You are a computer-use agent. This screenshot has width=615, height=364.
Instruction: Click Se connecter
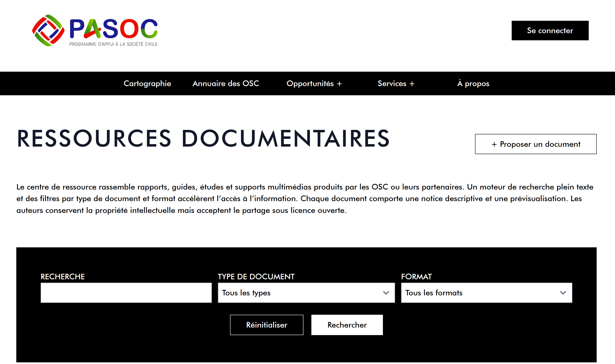[550, 30]
